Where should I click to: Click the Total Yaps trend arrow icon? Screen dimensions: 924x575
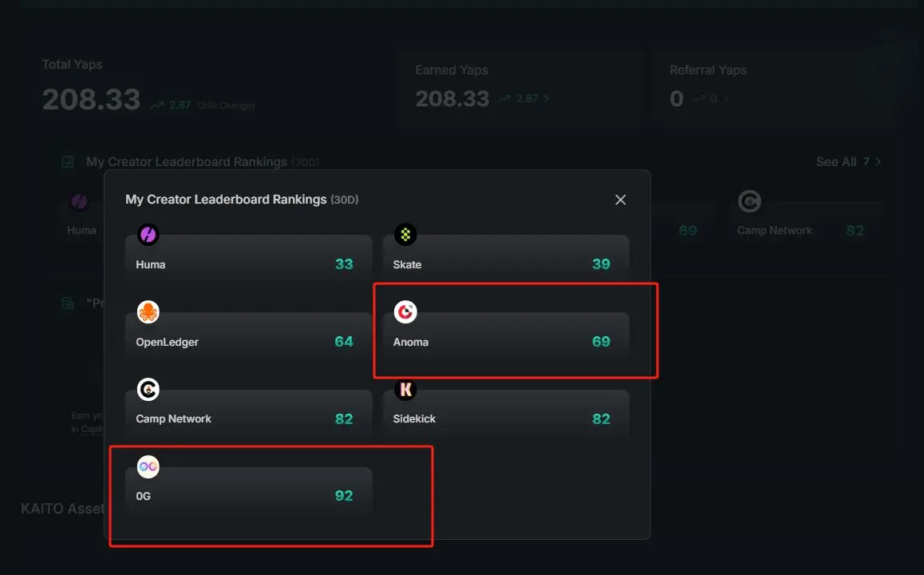click(157, 105)
